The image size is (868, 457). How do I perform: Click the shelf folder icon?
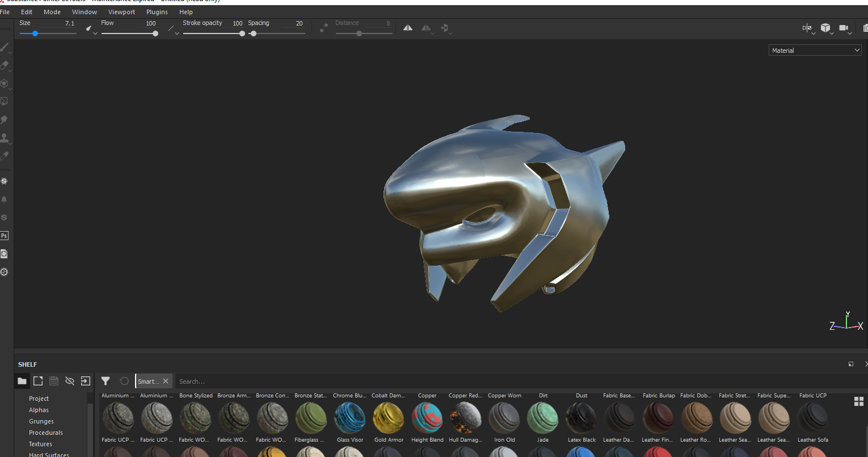tap(22, 381)
